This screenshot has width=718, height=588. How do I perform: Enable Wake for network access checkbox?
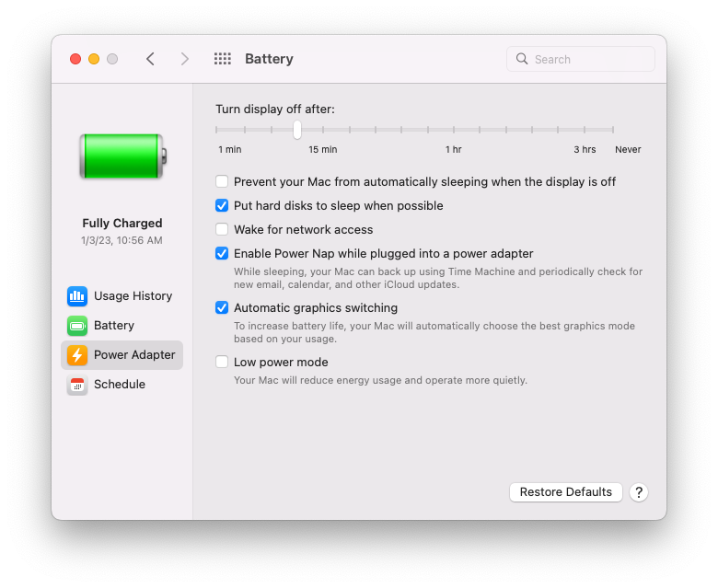point(222,229)
